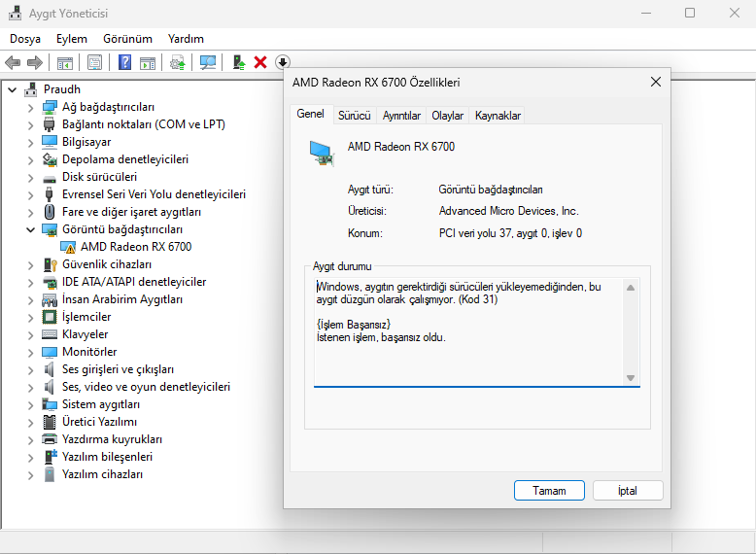Scan for hardware changes monitor icon
This screenshot has width=756, height=554.
pyautogui.click(x=208, y=62)
